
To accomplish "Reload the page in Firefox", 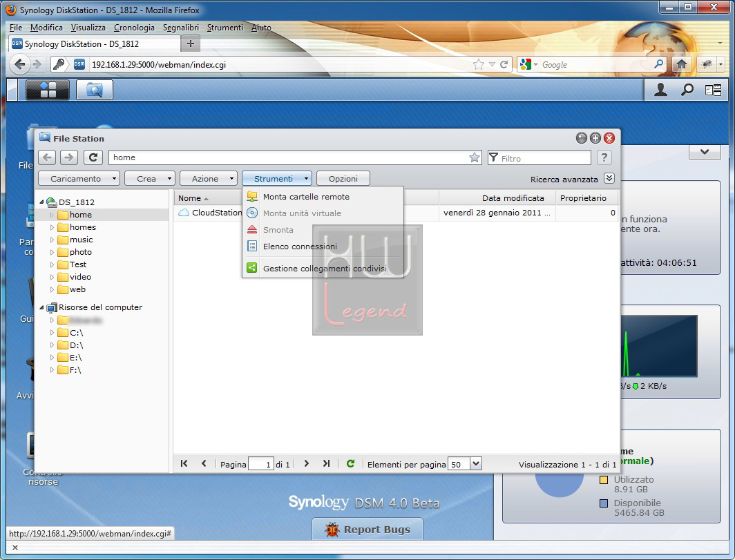I will point(504,65).
